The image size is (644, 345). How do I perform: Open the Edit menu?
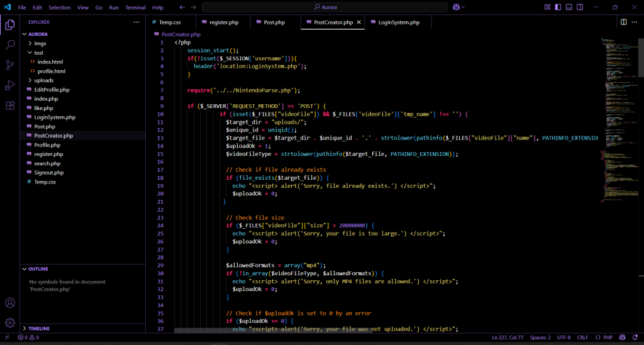[x=37, y=8]
